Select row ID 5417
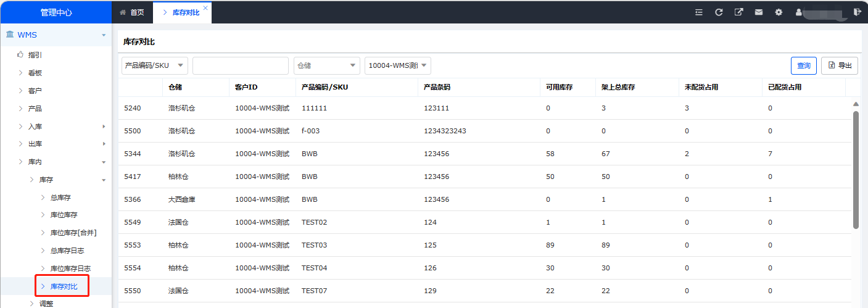This screenshot has height=308, width=868. pos(133,177)
